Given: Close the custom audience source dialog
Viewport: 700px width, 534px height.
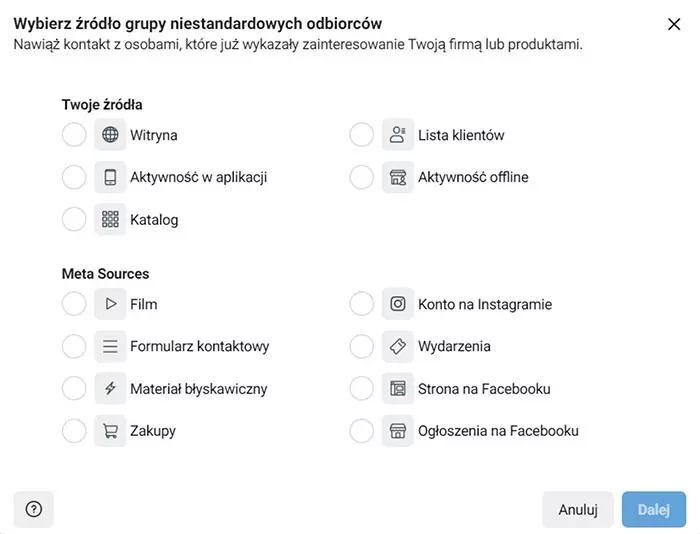Looking at the screenshot, I should pyautogui.click(x=674, y=24).
